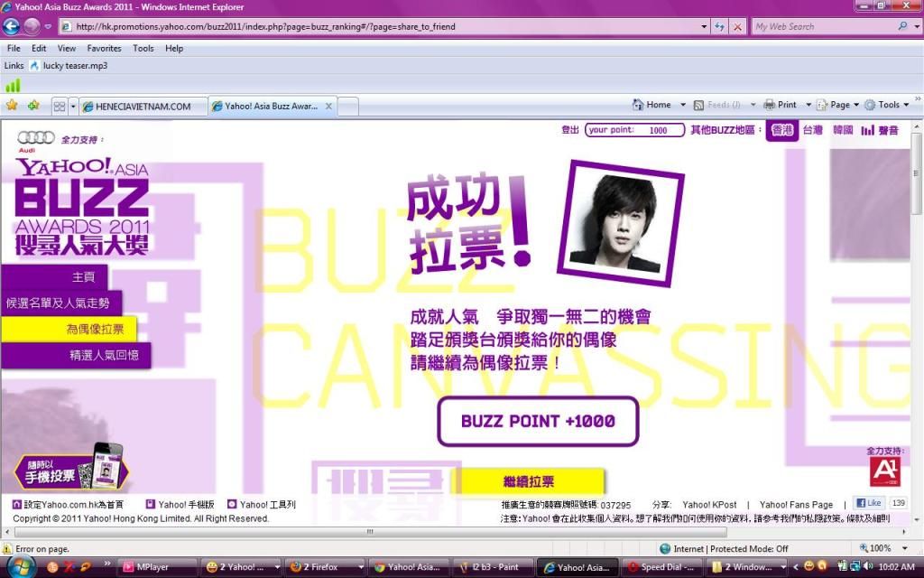
Task: Click the browser Forward arrow button
Action: (32, 26)
